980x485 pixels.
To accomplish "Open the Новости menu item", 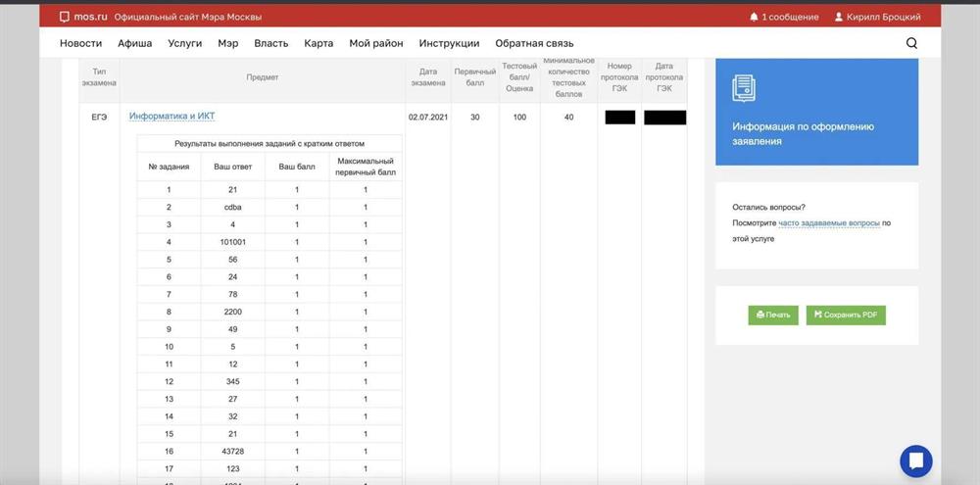I will pyautogui.click(x=80, y=43).
